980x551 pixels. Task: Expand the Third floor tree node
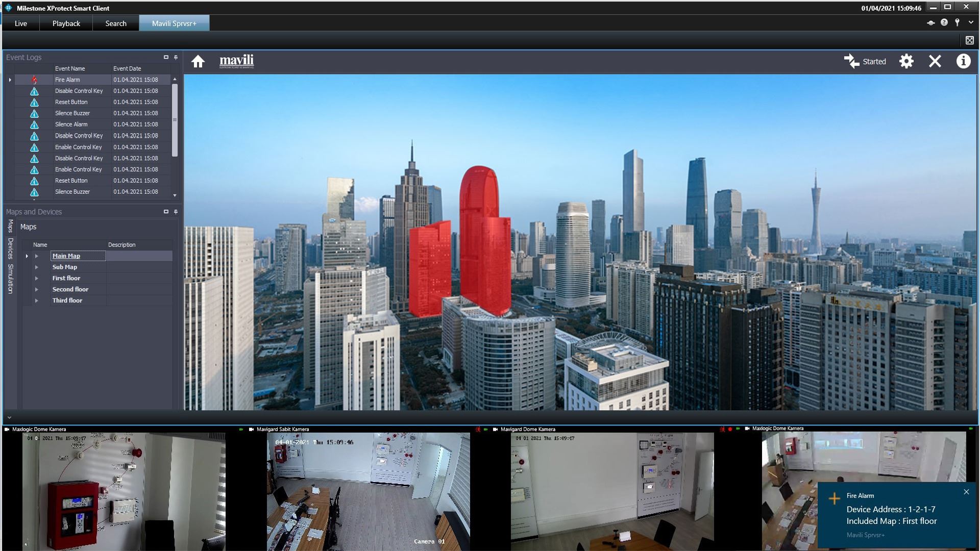tap(36, 300)
